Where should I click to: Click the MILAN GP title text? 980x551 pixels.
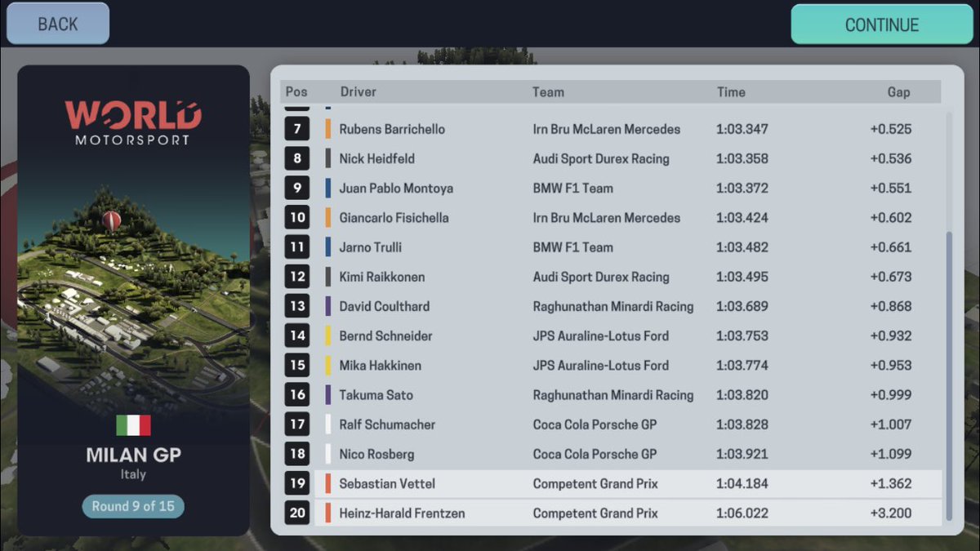point(133,455)
